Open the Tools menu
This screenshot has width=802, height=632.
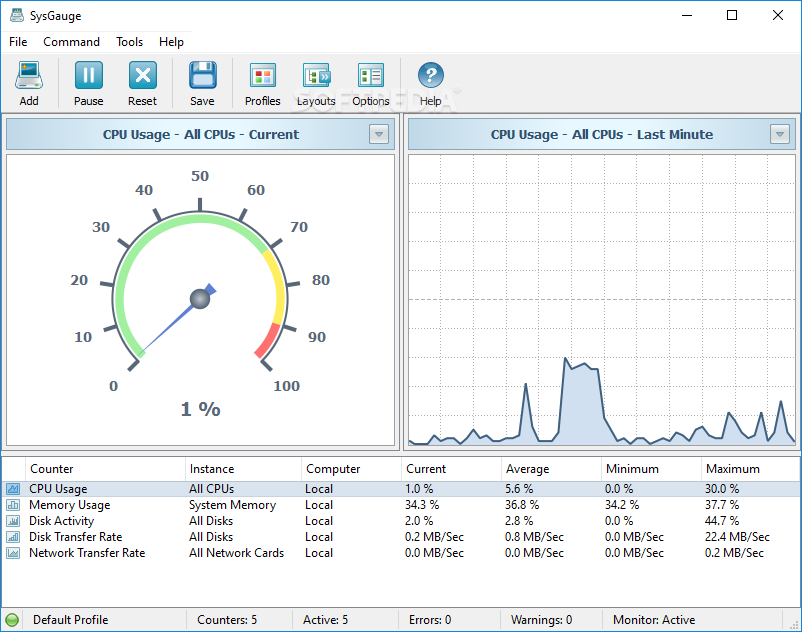129,42
